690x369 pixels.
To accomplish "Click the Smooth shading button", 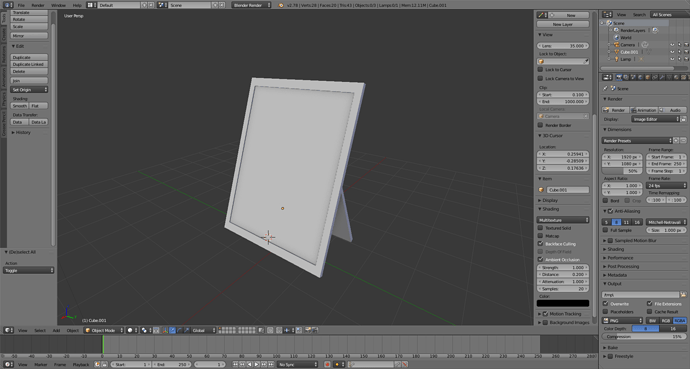I will [20, 106].
